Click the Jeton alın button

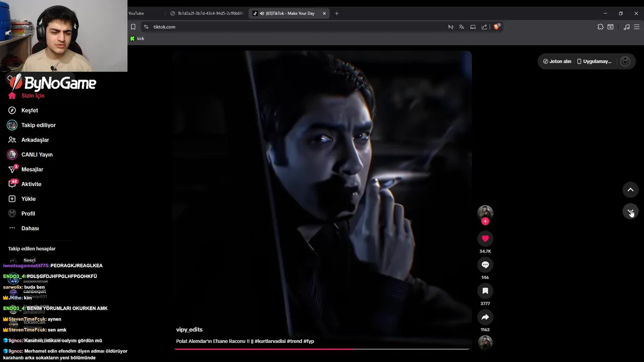(x=557, y=61)
